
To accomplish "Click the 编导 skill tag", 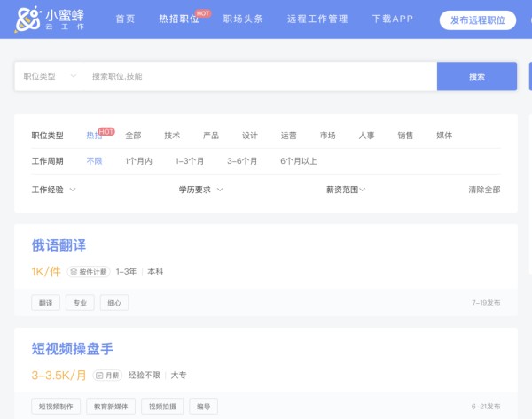I will (x=204, y=406).
